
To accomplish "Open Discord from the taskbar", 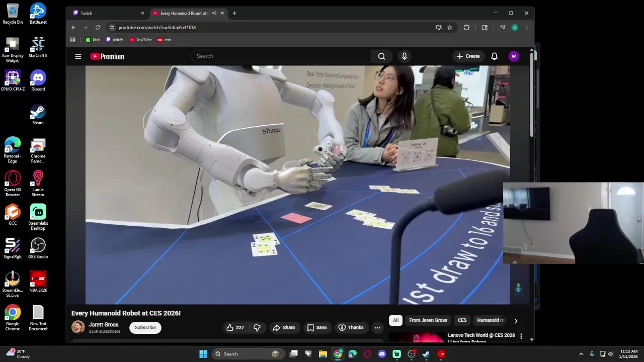I will [382, 354].
